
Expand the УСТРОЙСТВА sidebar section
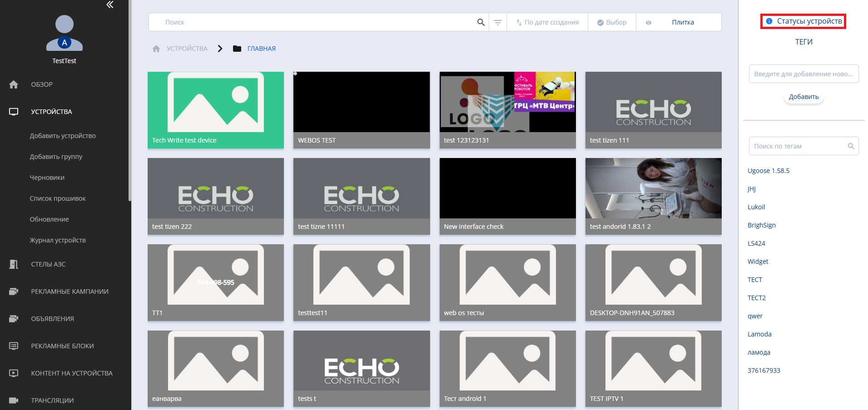pyautogui.click(x=51, y=112)
